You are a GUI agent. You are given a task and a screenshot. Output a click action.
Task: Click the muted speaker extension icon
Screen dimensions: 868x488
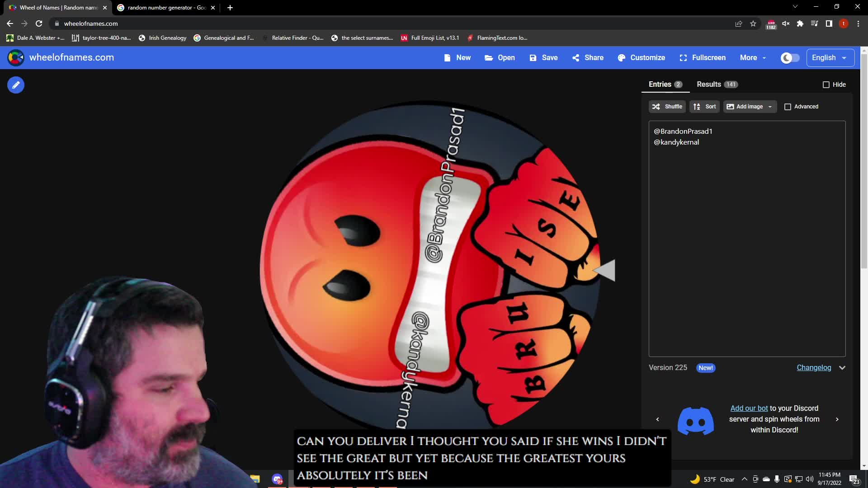click(x=786, y=23)
